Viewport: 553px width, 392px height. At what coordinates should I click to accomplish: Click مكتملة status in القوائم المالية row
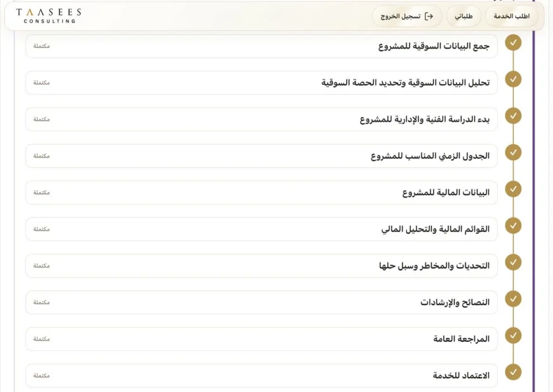pos(42,229)
